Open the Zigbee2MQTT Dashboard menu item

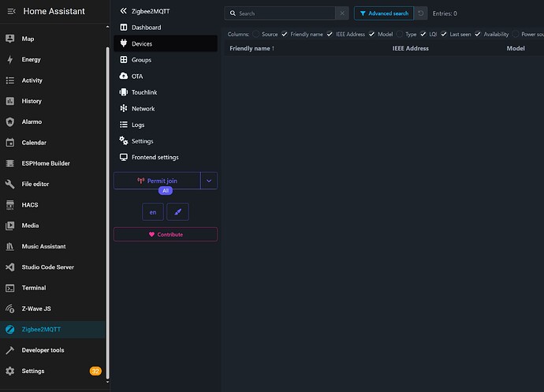(x=166, y=28)
